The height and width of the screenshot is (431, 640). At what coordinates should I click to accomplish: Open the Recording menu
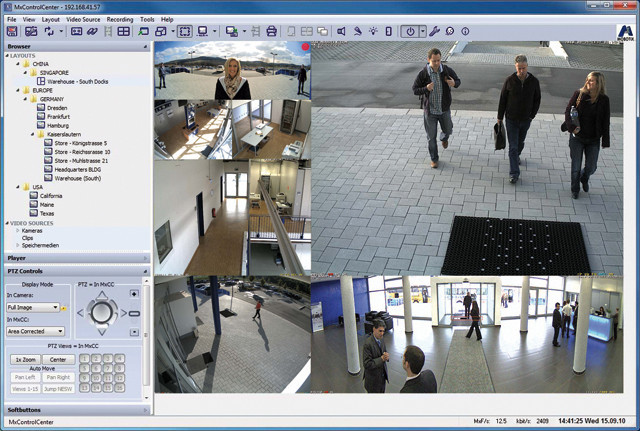[x=120, y=19]
